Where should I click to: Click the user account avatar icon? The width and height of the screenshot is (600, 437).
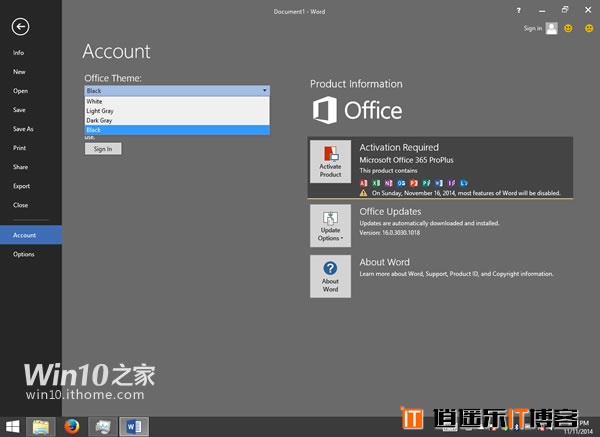pos(551,28)
